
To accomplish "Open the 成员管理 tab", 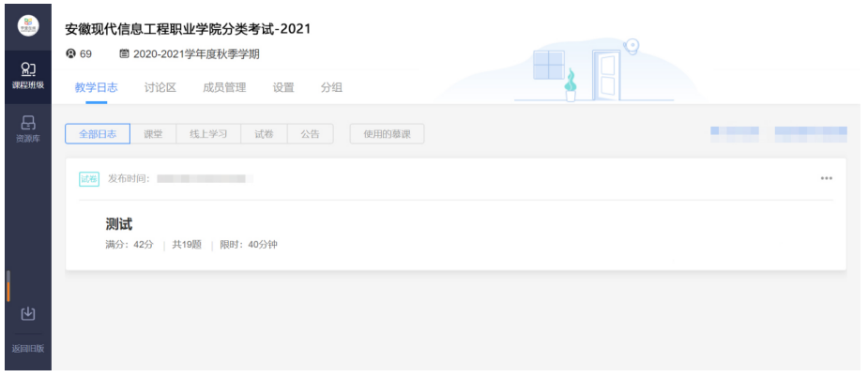I will (x=224, y=88).
